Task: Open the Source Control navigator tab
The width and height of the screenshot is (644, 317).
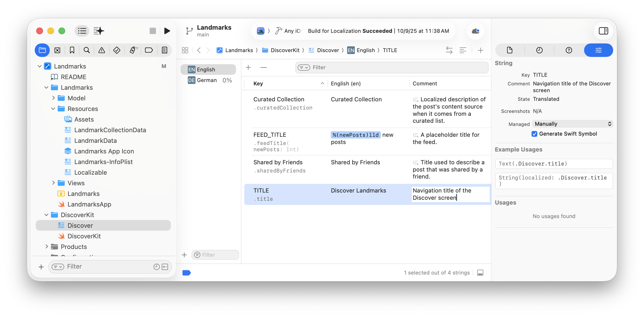Action: coord(57,50)
